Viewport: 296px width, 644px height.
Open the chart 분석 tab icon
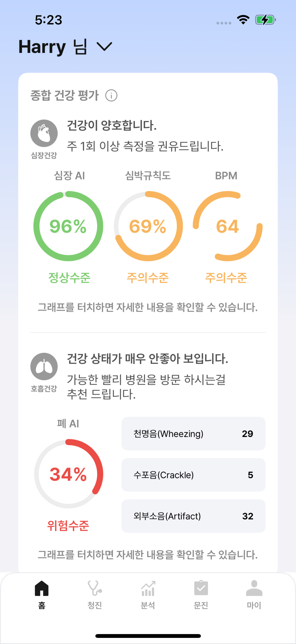coord(148,589)
